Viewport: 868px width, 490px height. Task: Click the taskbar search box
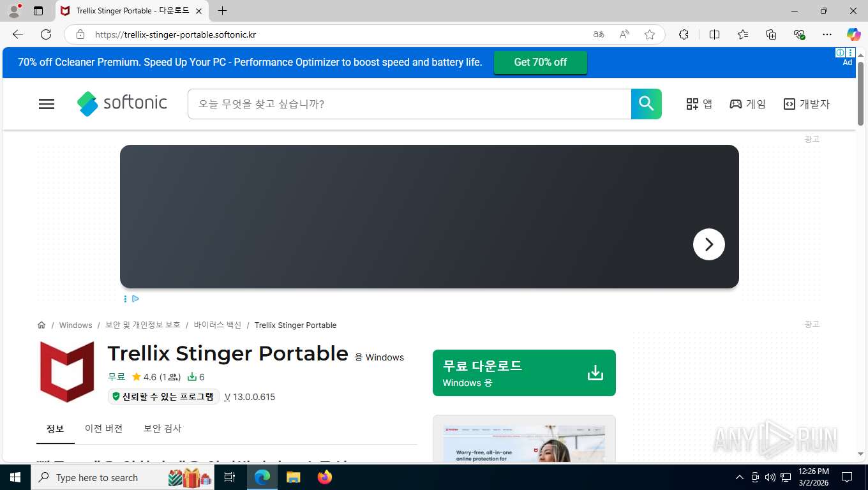click(124, 477)
